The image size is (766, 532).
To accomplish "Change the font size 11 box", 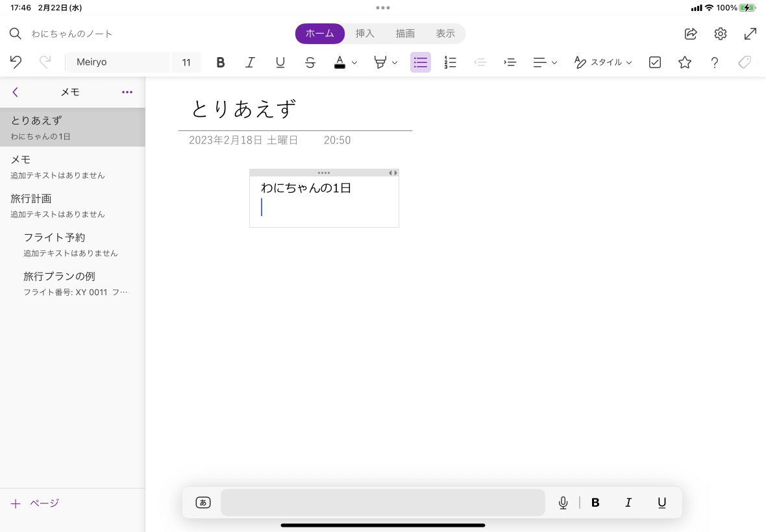I will pos(186,62).
